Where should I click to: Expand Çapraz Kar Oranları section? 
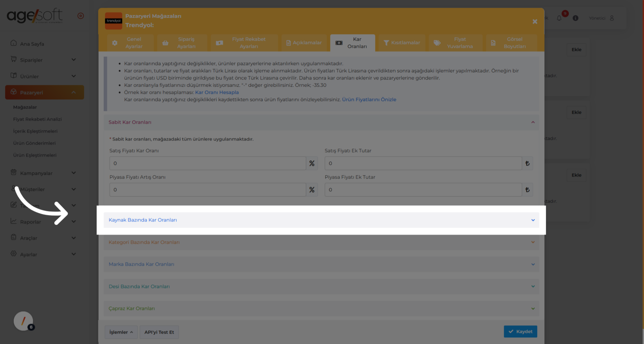(x=321, y=308)
